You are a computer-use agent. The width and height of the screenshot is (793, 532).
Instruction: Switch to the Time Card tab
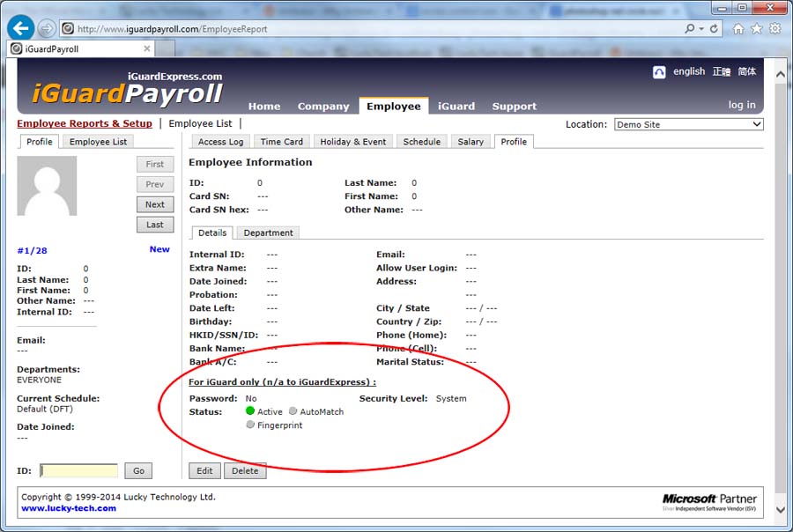click(282, 142)
